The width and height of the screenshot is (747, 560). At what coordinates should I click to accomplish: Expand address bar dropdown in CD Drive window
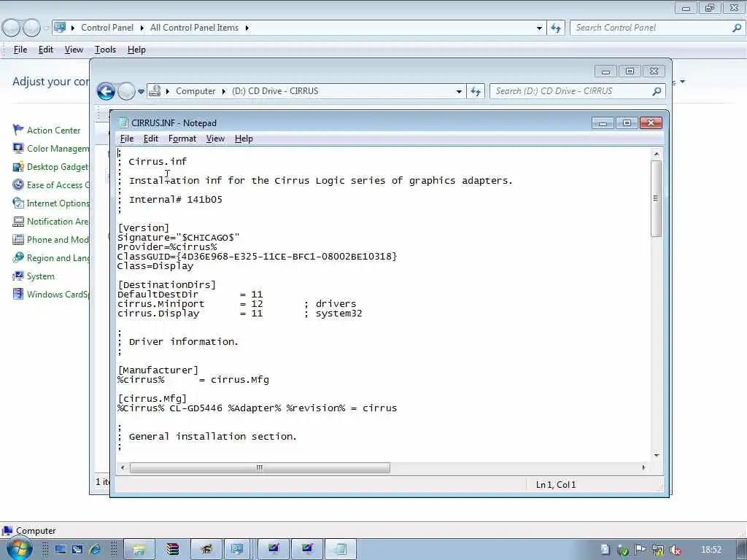click(459, 91)
